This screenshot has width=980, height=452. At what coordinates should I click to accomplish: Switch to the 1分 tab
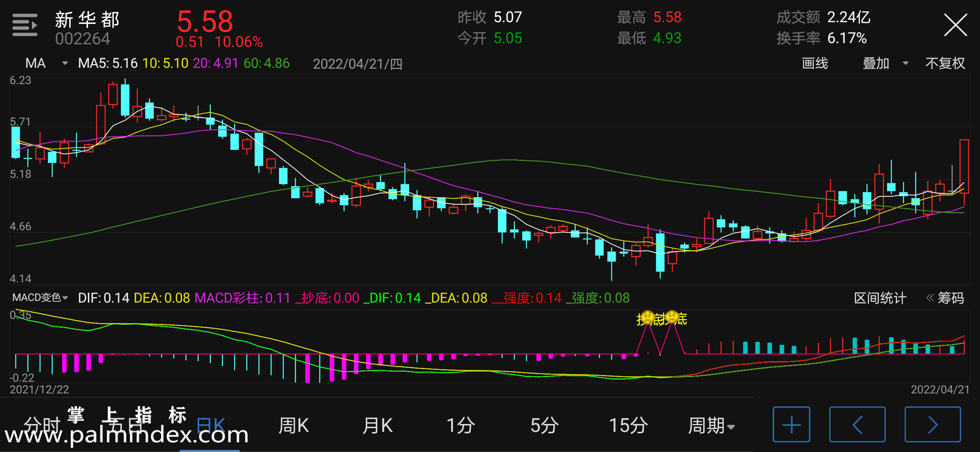coord(461,426)
